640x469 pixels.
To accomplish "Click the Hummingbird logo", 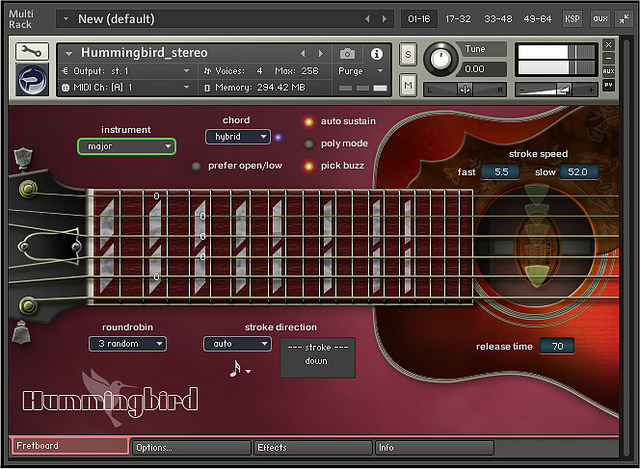I will click(x=110, y=399).
